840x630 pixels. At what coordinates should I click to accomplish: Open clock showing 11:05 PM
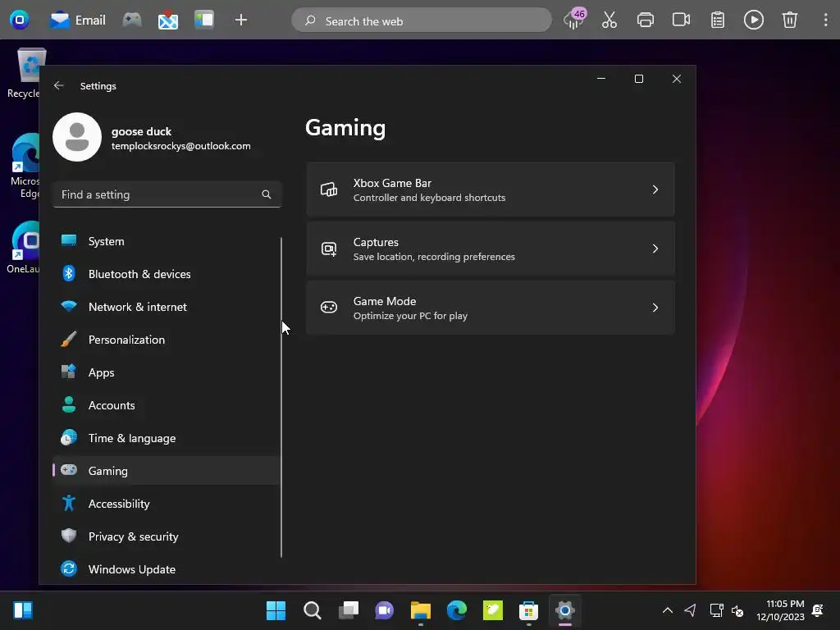(x=781, y=610)
